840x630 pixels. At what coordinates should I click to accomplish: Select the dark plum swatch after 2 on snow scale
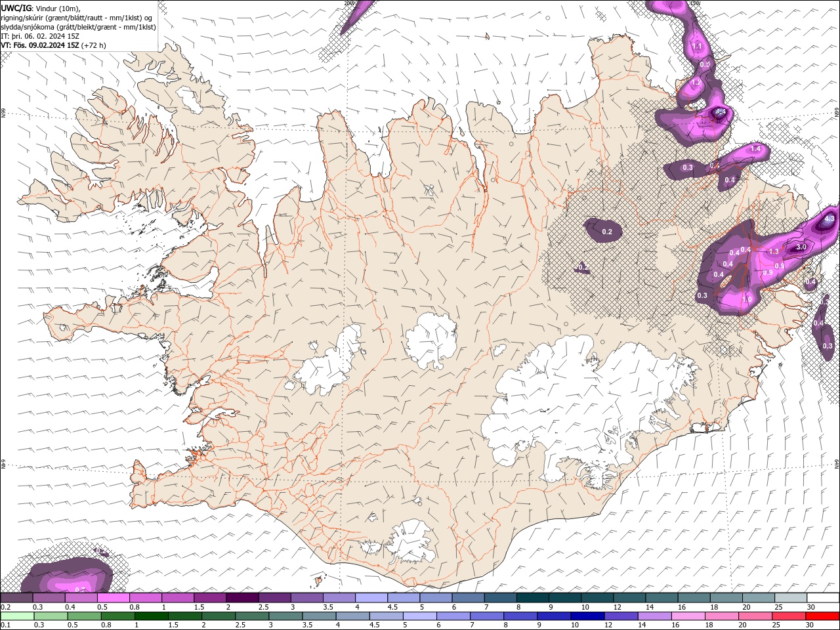click(x=242, y=598)
